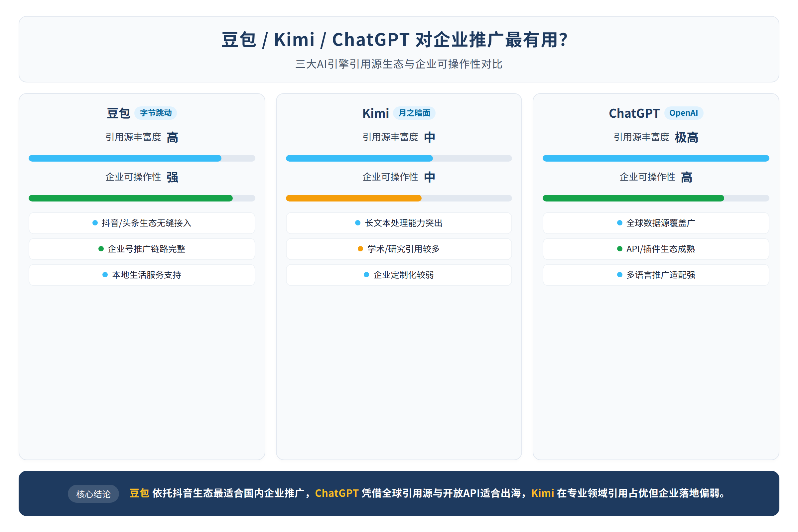This screenshot has width=798, height=532.
Task: Click the Kimi card heading
Action: [x=376, y=113]
